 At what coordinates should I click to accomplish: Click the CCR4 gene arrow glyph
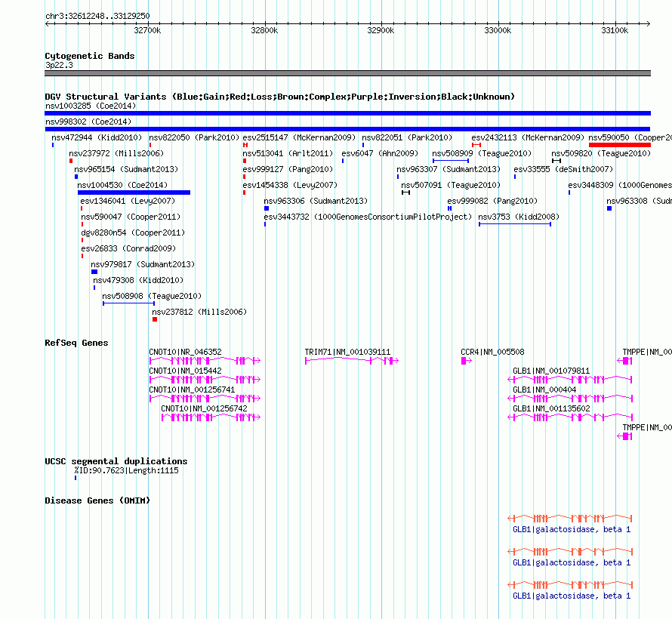467,361
